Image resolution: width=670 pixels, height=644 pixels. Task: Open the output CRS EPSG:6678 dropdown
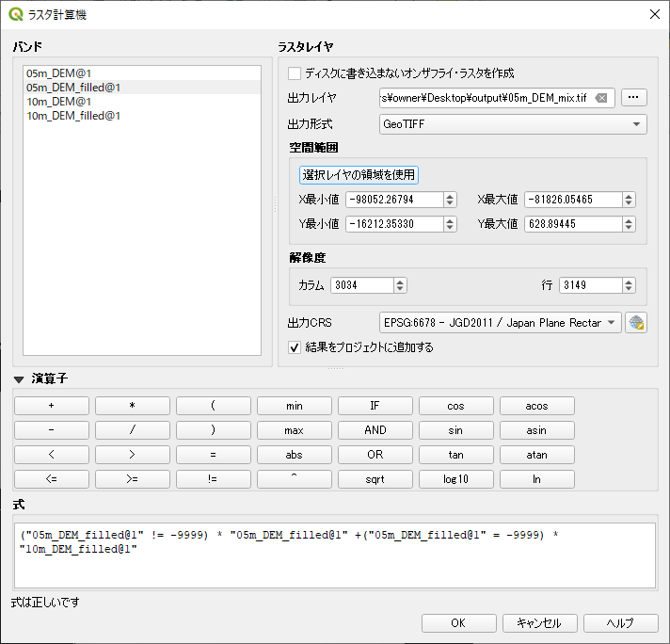tap(500, 322)
